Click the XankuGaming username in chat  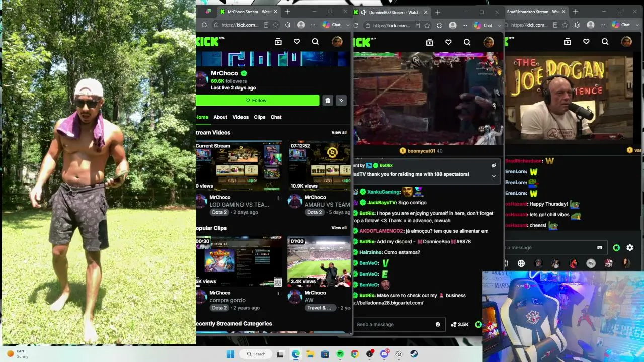pos(384,192)
